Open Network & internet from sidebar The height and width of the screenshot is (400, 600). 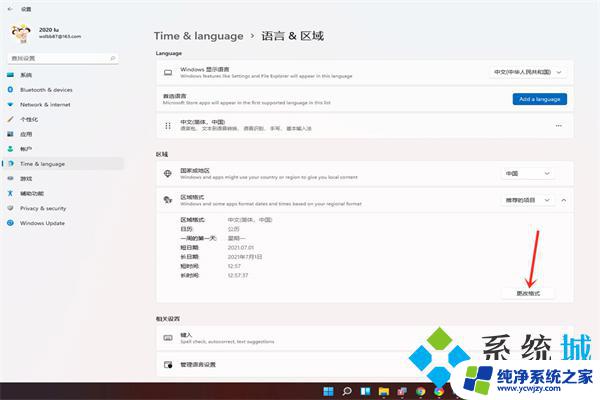[45, 104]
